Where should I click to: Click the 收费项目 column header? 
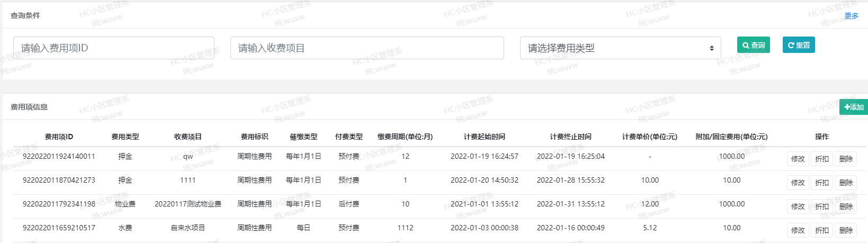pyautogui.click(x=188, y=137)
